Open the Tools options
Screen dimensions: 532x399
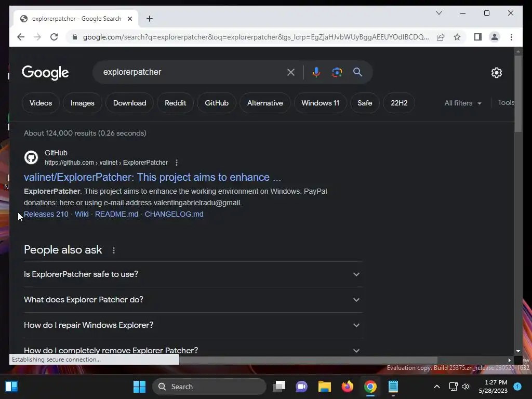506,102
